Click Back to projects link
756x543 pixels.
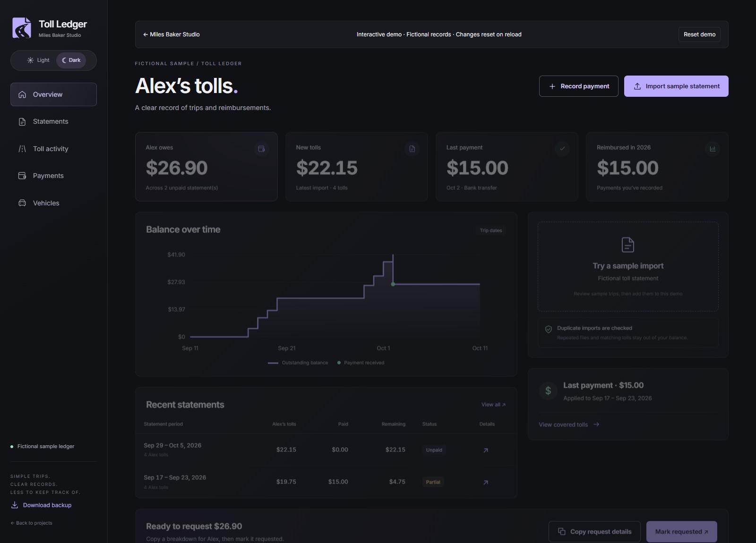[x=31, y=523]
